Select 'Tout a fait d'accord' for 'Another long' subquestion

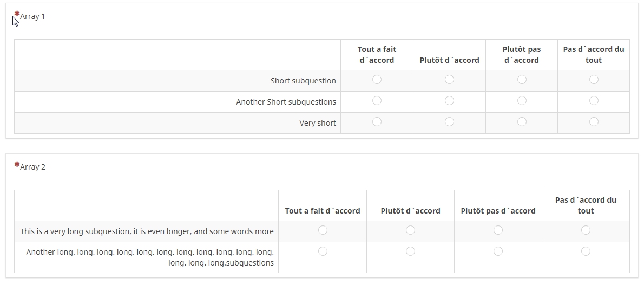tap(323, 251)
